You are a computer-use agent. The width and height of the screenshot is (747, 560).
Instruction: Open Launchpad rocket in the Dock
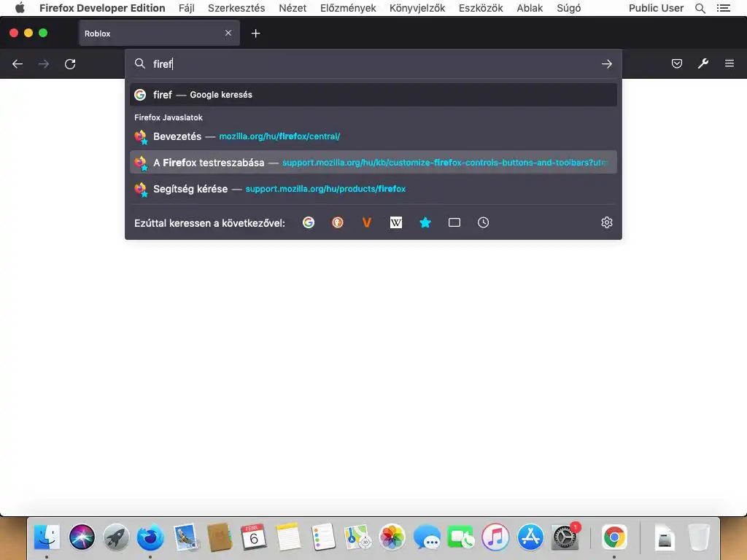point(116,537)
